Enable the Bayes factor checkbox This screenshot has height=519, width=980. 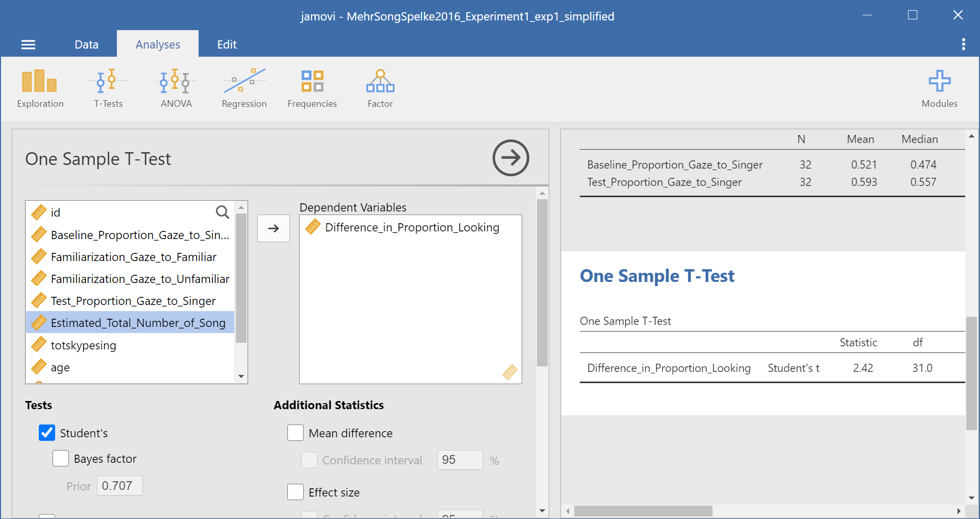pos(61,458)
